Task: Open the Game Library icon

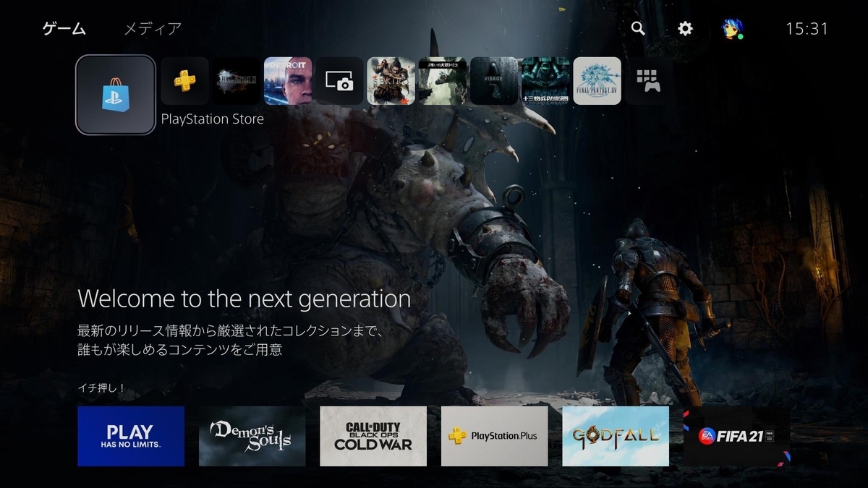Action: (649, 81)
